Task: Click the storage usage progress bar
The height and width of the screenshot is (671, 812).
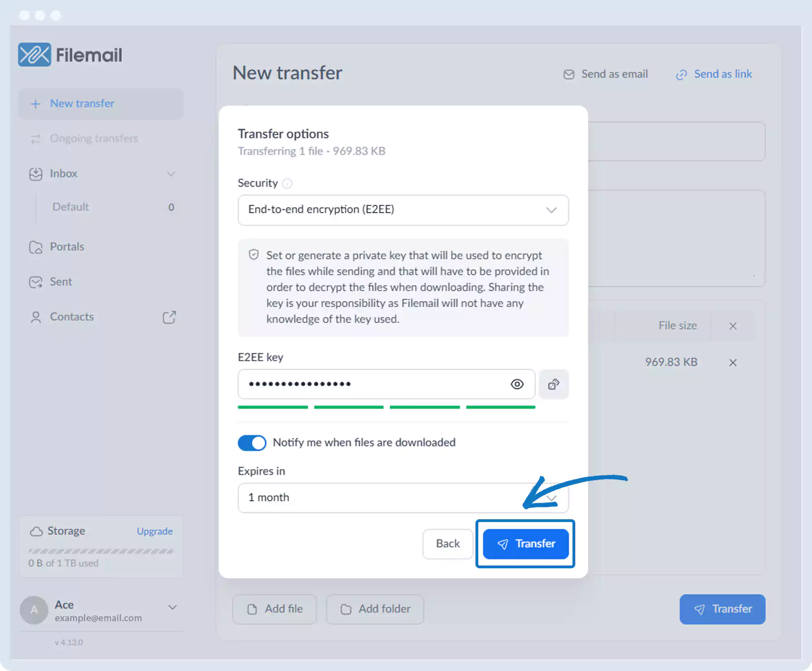Action: pos(101,551)
